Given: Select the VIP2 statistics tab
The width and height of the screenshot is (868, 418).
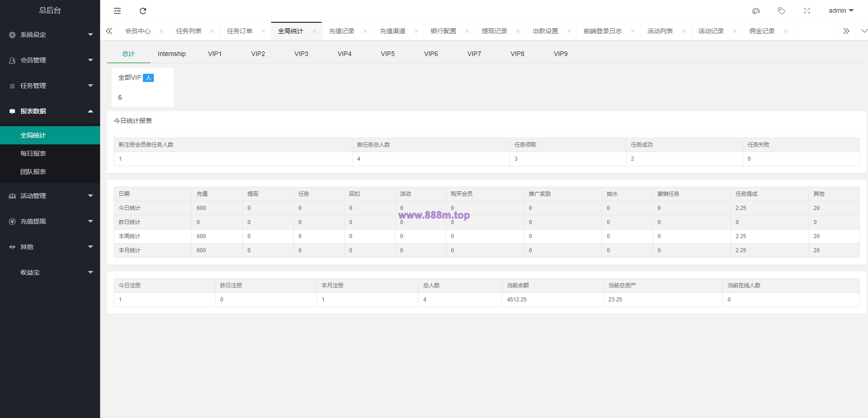Looking at the screenshot, I should pyautogui.click(x=258, y=54).
